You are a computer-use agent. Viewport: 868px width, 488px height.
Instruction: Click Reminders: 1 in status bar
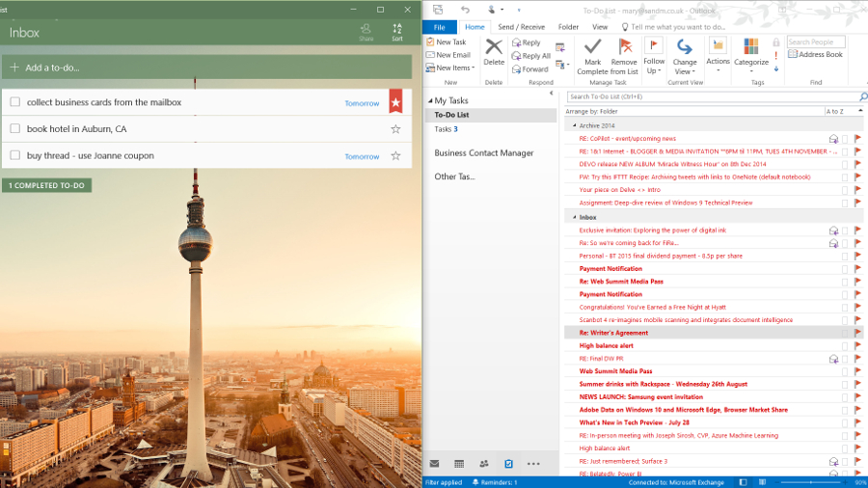[495, 482]
